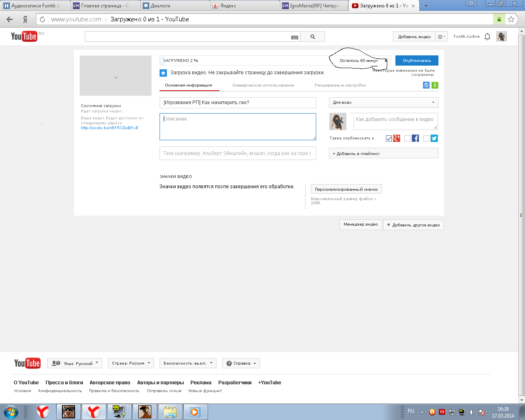The height and width of the screenshot is (420, 525).
Task: Switch to 'Расширенные настройки' tab
Action: (x=340, y=85)
